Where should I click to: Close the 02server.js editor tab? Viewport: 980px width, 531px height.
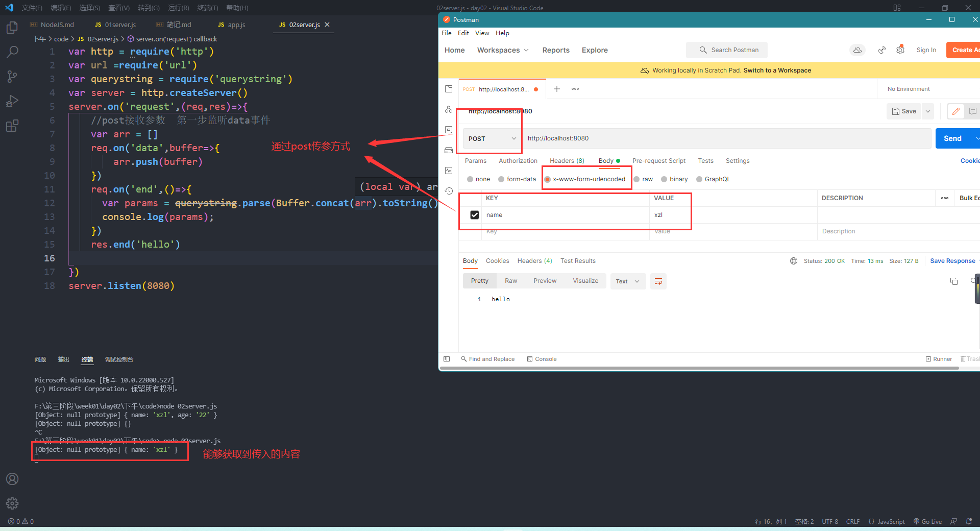327,25
